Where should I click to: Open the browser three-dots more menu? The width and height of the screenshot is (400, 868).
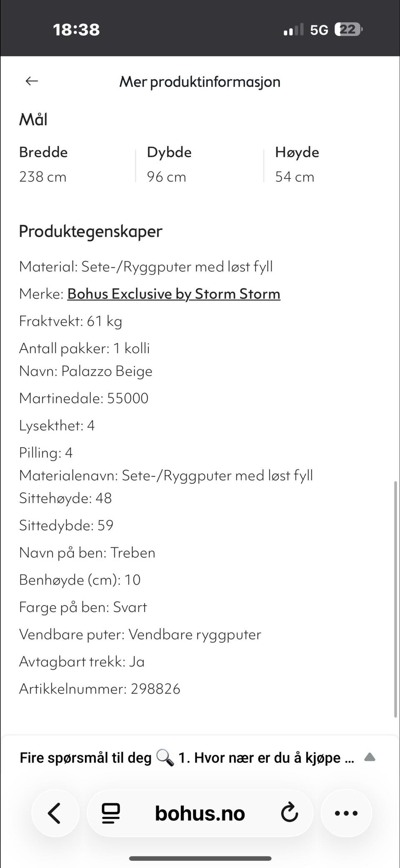tap(346, 813)
